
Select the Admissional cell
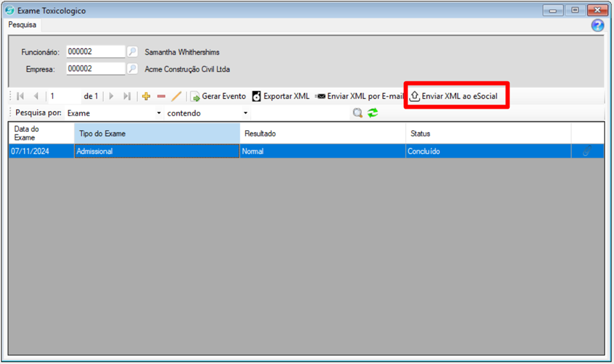[x=157, y=151]
